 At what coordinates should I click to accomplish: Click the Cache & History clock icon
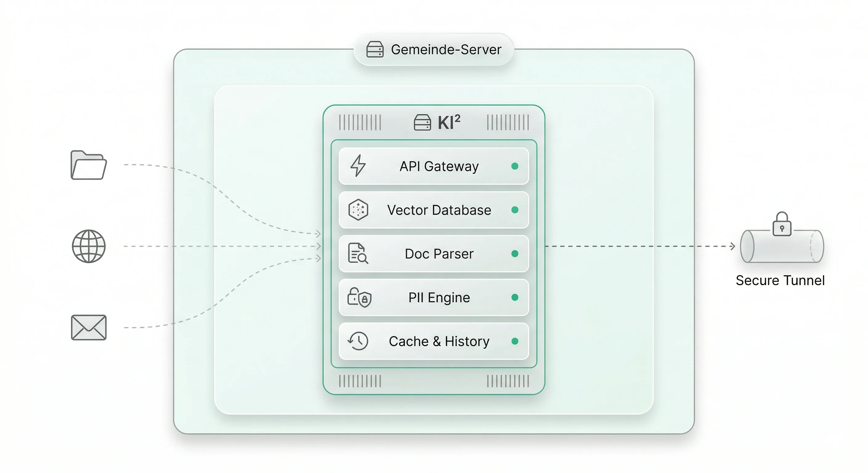pyautogui.click(x=358, y=341)
